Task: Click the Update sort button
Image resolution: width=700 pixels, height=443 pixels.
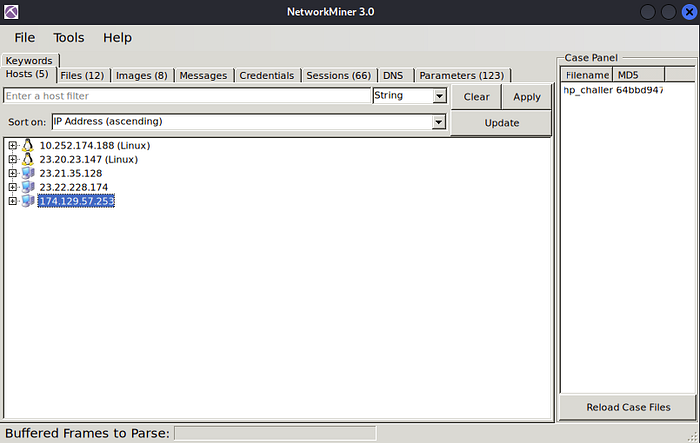Action: [x=501, y=123]
